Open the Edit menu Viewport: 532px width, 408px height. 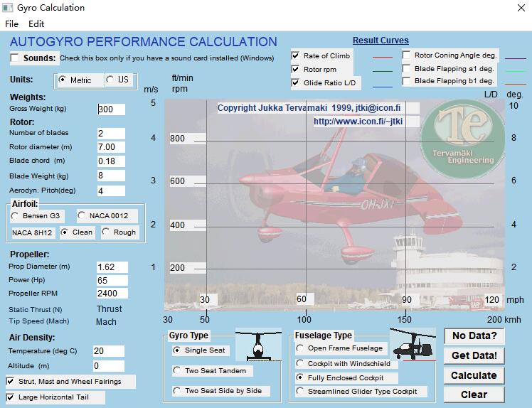tap(36, 24)
